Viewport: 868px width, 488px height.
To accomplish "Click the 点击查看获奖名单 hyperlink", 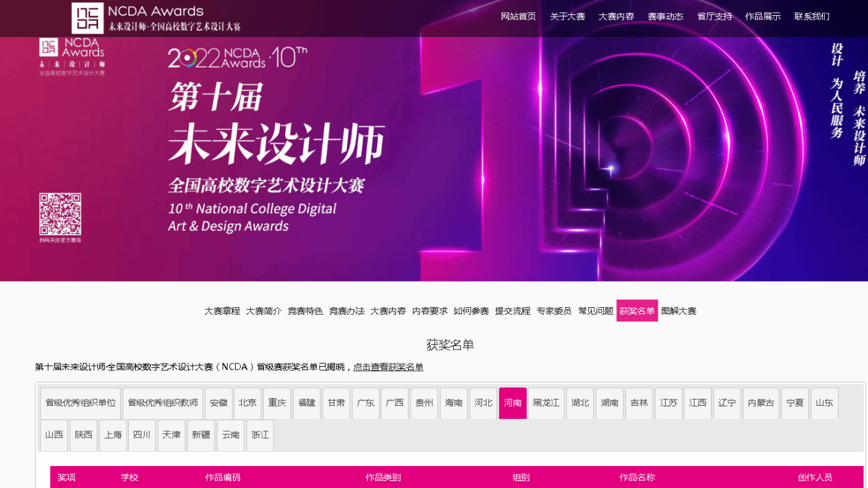I will (388, 367).
